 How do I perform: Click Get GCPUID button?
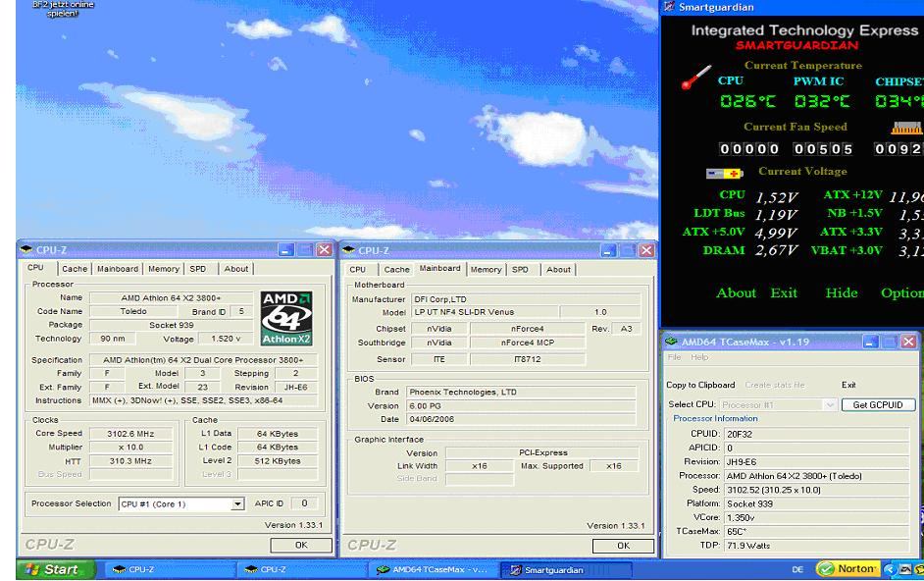click(878, 404)
